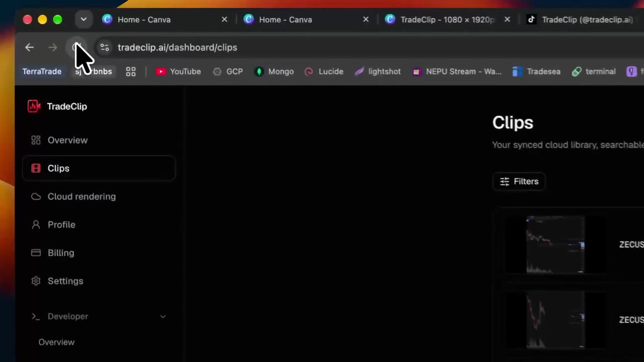
Task: Switch to the first Home - Canva tab
Action: 144,20
